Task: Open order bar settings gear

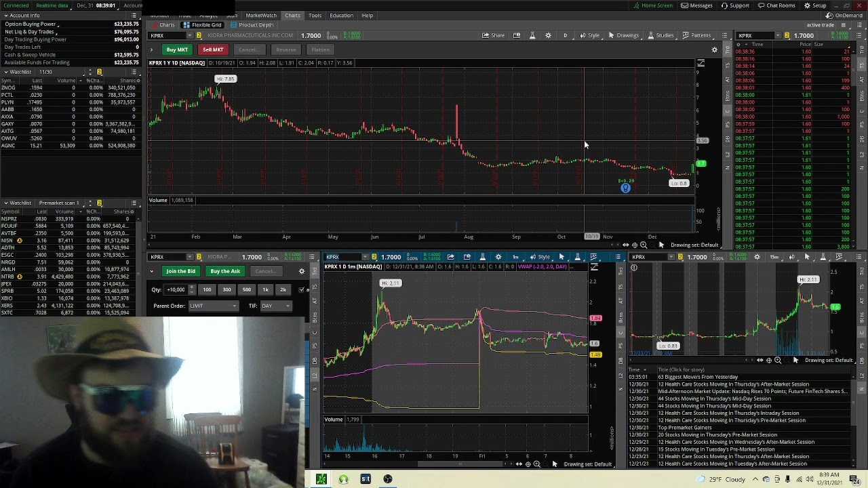Action: [x=714, y=49]
